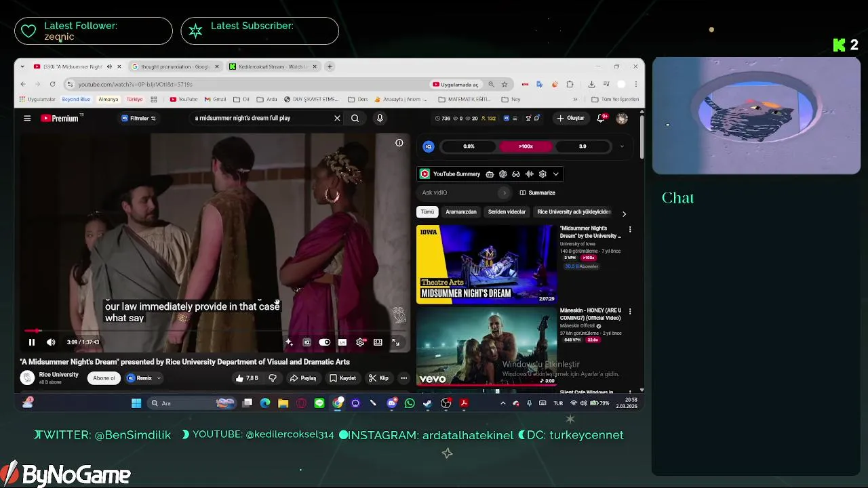Click the vidIQ IQ badge in score bar
Viewport: 868px width, 488px height.
[429, 146]
